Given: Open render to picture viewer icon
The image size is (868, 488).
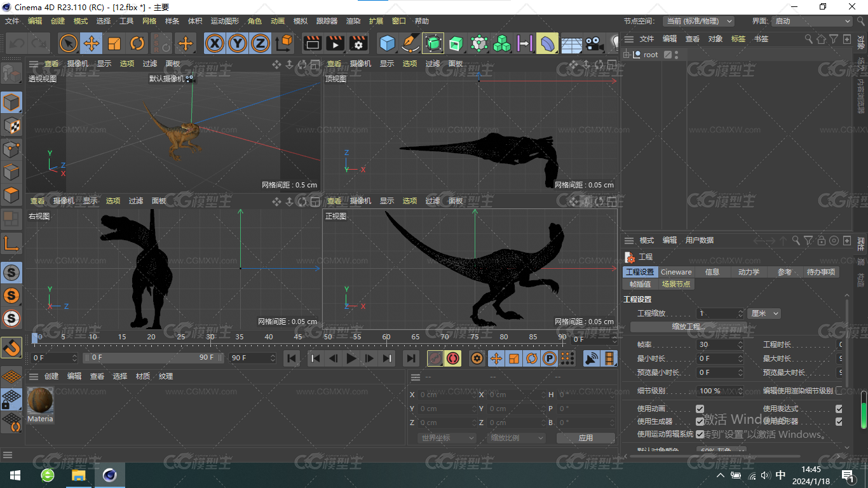Looking at the screenshot, I should click(x=335, y=43).
